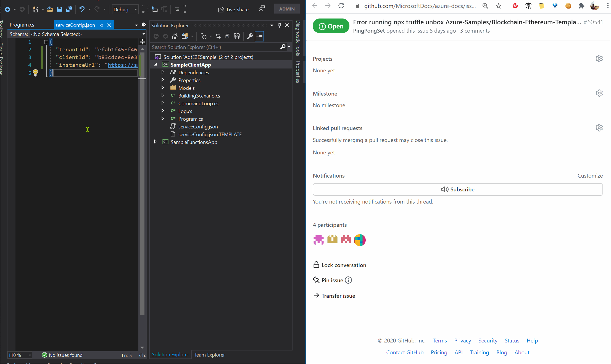The height and width of the screenshot is (364, 611).
Task: Toggle Preview Selected Items button
Action: pyautogui.click(x=259, y=36)
